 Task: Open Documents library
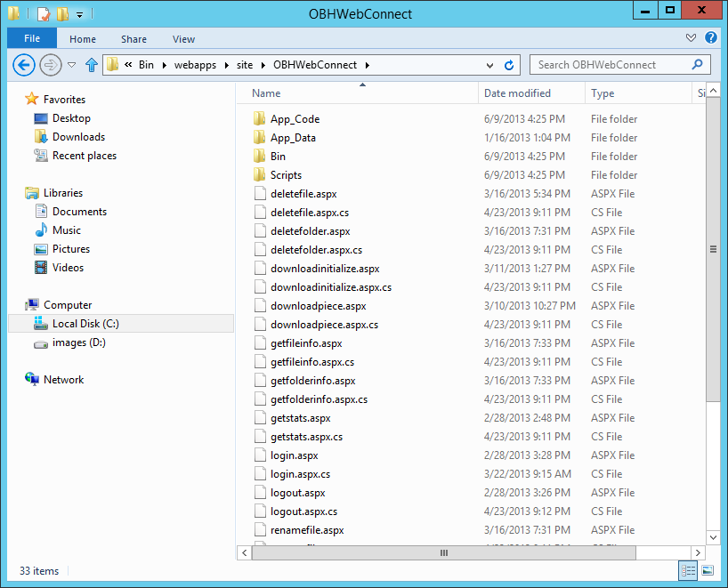[x=79, y=212]
